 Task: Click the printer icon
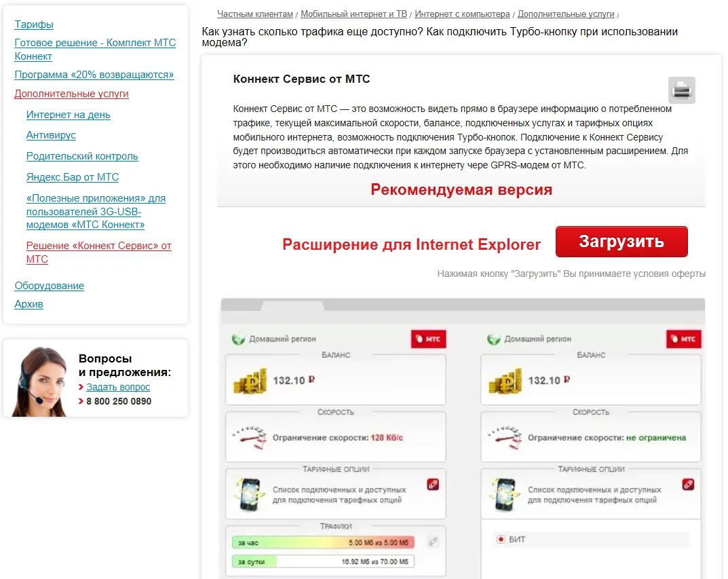click(682, 90)
